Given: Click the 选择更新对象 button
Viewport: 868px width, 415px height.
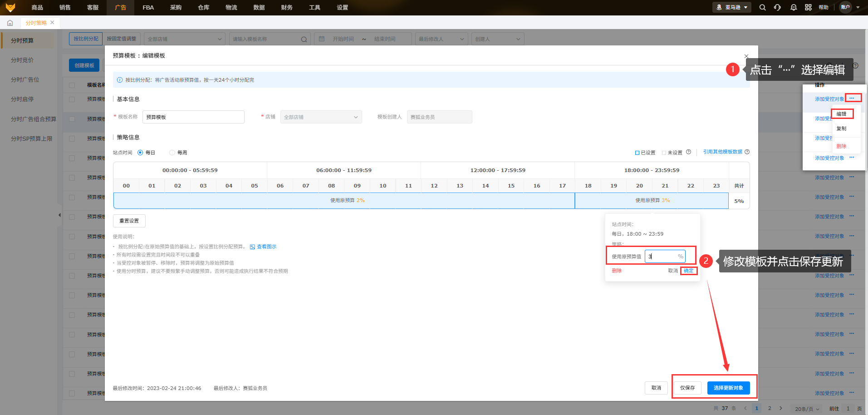Looking at the screenshot, I should point(728,388).
